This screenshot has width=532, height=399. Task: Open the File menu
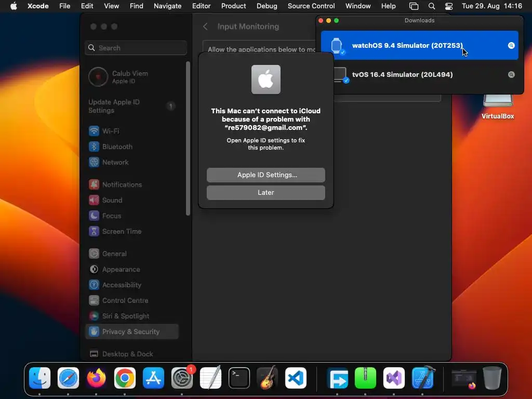(x=64, y=6)
